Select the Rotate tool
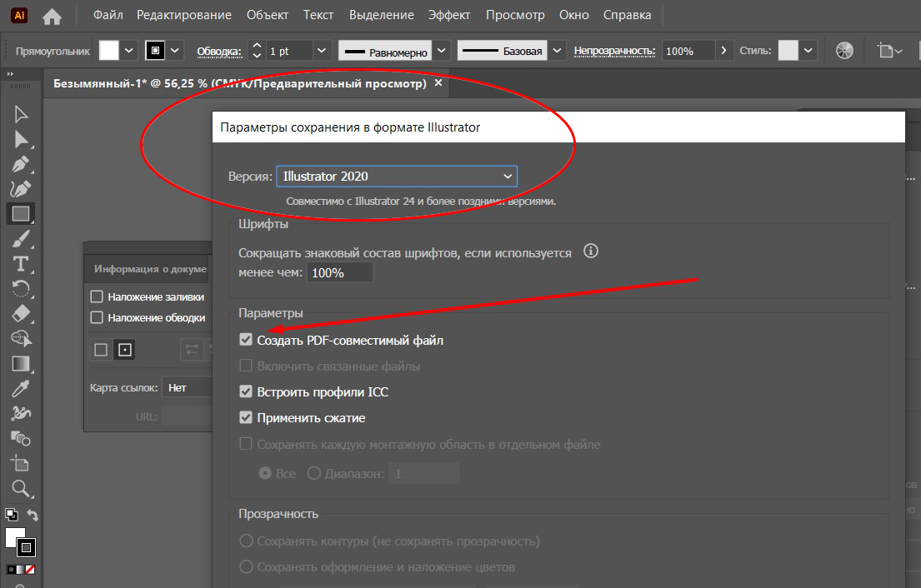 coord(21,289)
